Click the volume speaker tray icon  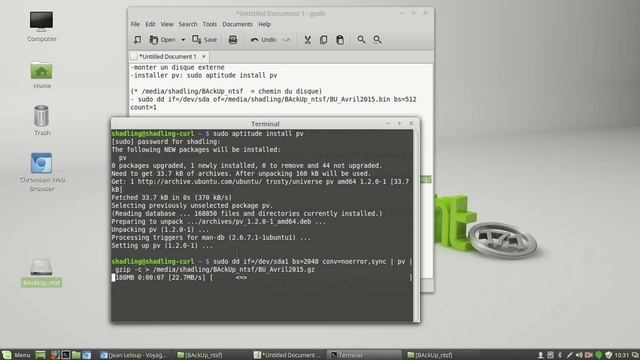click(x=579, y=355)
